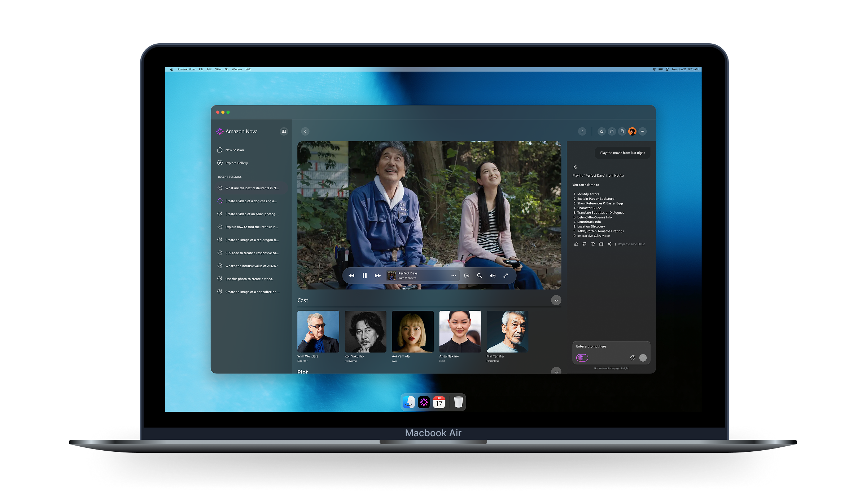This screenshot has width=866, height=504.
Task: Click thumbs up on the Nova response
Action: click(576, 244)
